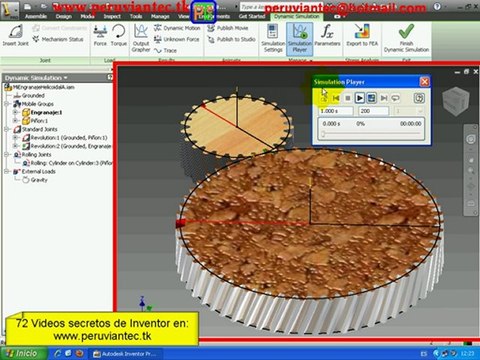The image size is (480, 360).
Task: Open the Parameters fx tool
Action: (x=327, y=35)
